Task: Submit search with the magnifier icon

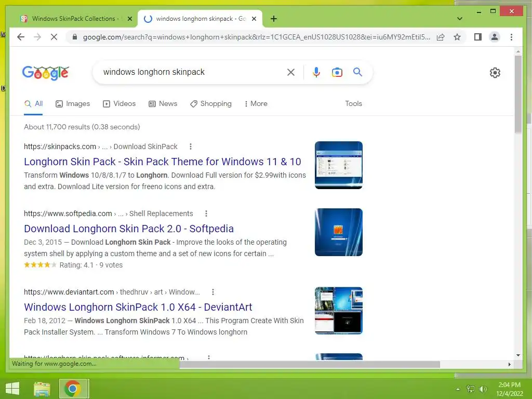Action: tap(357, 72)
